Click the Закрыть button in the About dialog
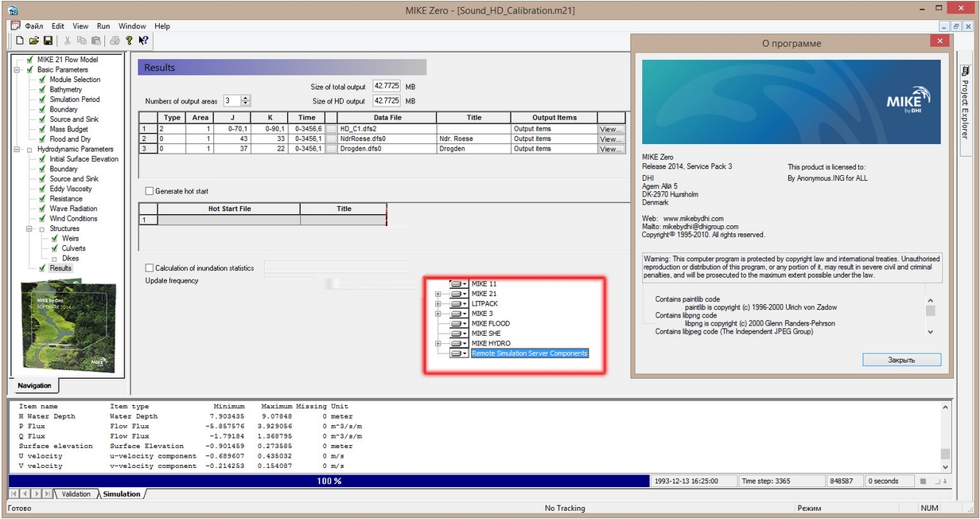The width and height of the screenshot is (980, 519). pos(901,360)
